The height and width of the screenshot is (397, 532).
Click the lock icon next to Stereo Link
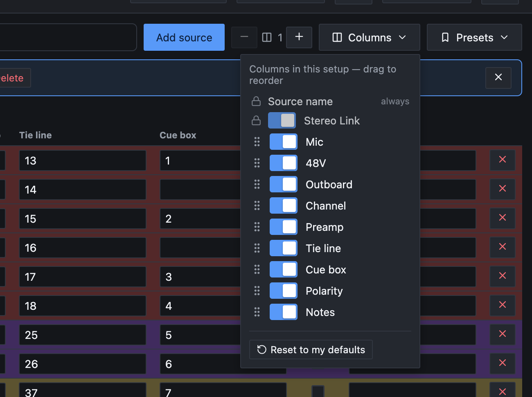click(x=256, y=120)
